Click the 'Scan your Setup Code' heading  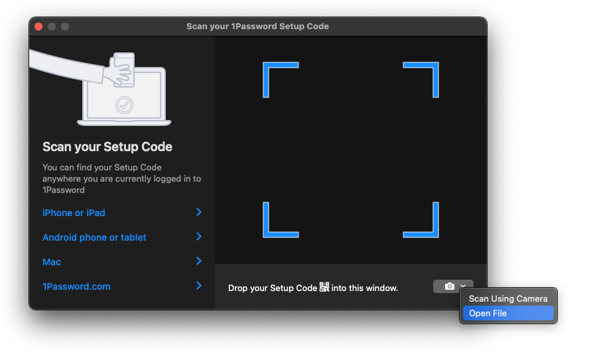point(107,147)
